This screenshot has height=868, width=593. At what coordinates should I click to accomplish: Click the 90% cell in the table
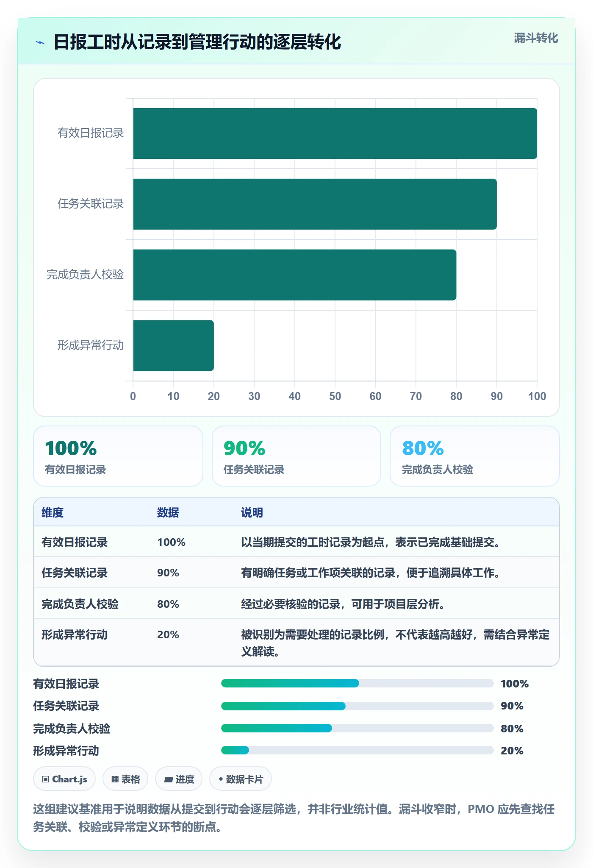tap(168, 573)
